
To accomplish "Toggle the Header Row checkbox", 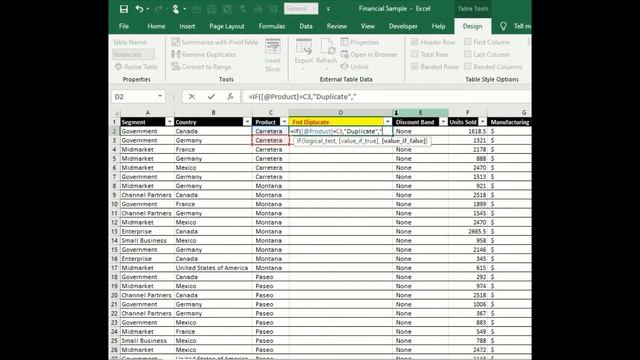I will tap(415, 42).
